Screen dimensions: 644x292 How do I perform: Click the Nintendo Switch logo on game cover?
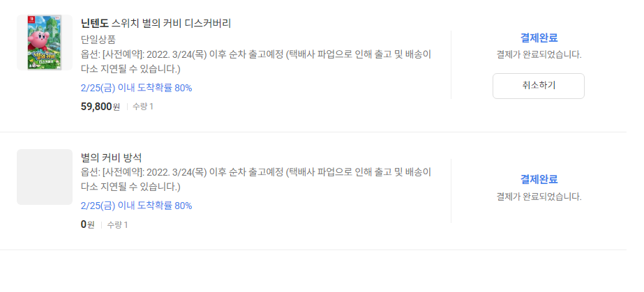click(31, 18)
